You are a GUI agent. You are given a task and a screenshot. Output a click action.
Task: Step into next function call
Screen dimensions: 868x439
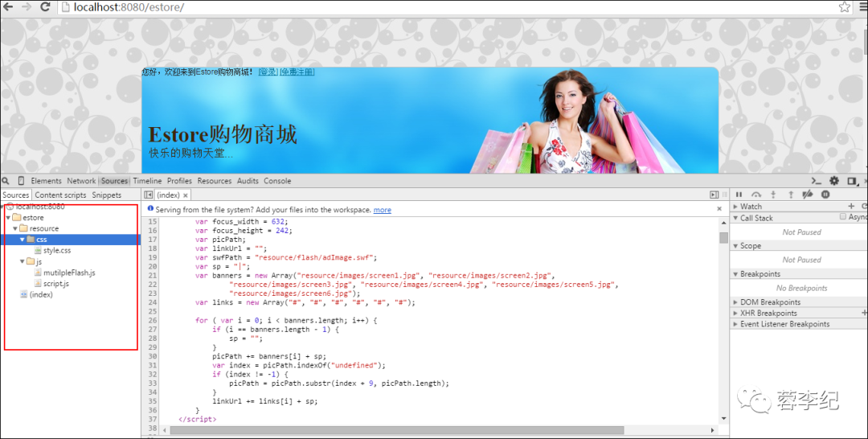coord(773,195)
